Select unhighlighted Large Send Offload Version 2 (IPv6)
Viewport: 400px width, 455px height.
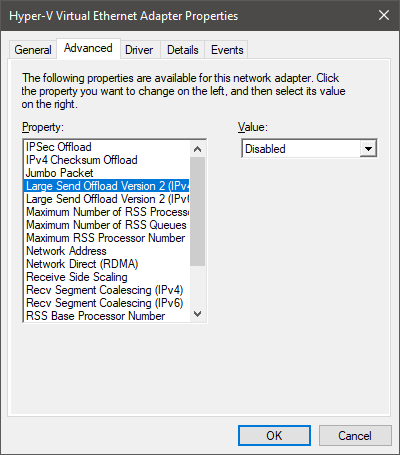pos(107,199)
